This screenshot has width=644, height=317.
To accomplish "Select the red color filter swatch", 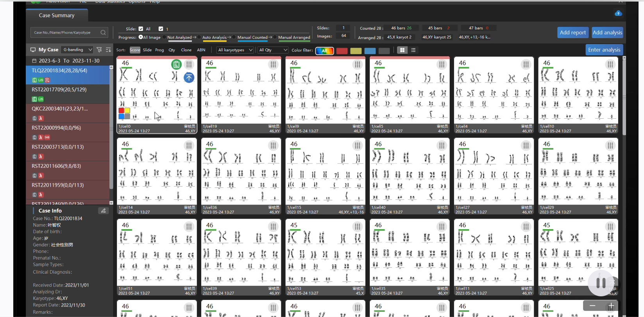I will point(342,51).
